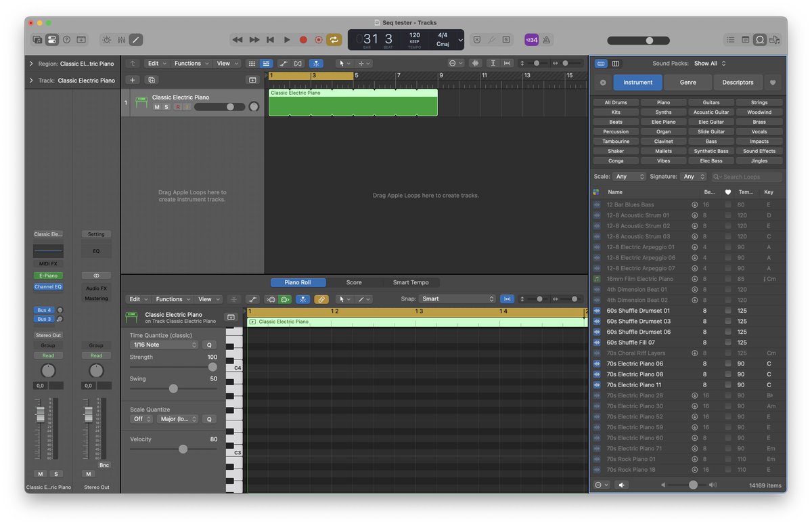Screen dimensions: 812x526
Task: Show Smart Controls brightness dial icon
Action: click(106, 40)
